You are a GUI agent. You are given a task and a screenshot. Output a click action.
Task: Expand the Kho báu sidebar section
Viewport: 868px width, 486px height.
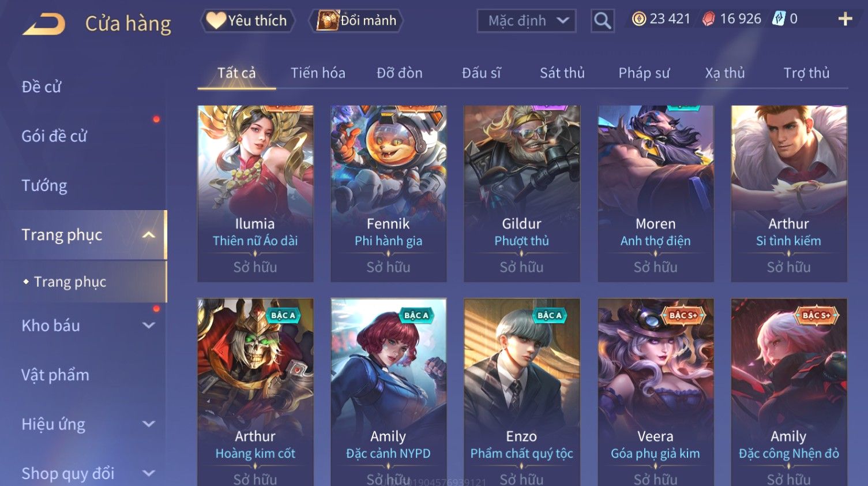coord(148,326)
